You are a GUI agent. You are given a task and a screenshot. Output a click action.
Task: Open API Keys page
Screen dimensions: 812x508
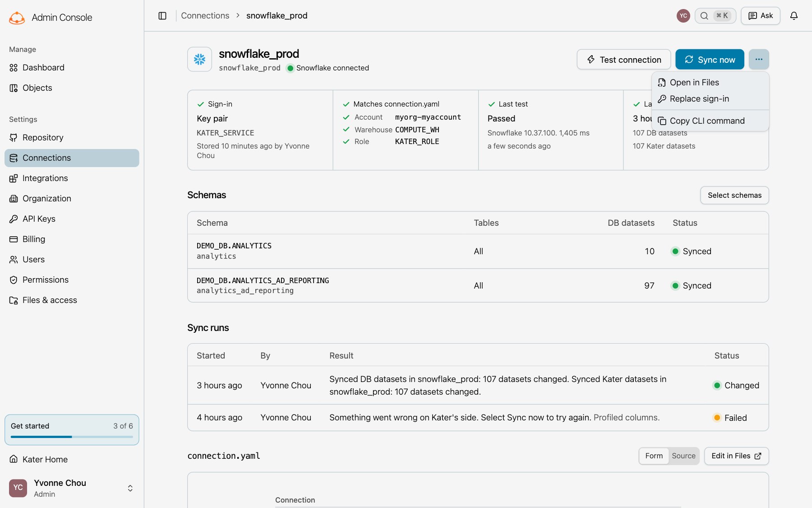(72, 219)
